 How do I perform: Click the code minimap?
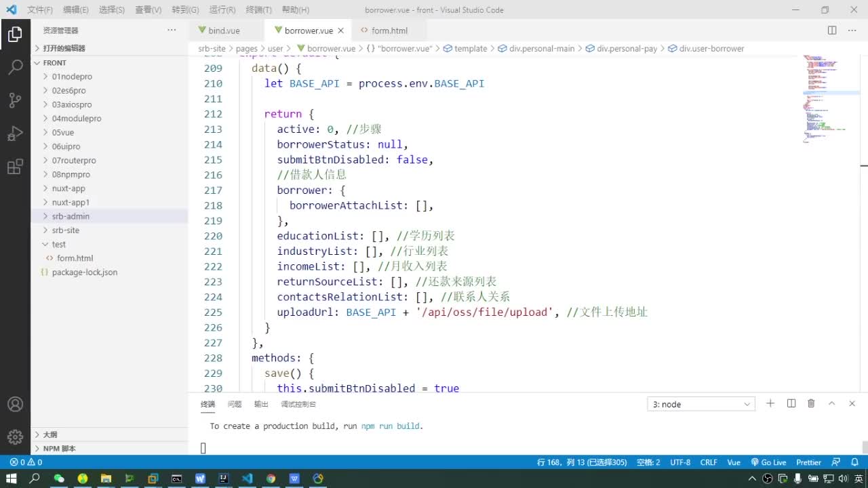pos(831,99)
